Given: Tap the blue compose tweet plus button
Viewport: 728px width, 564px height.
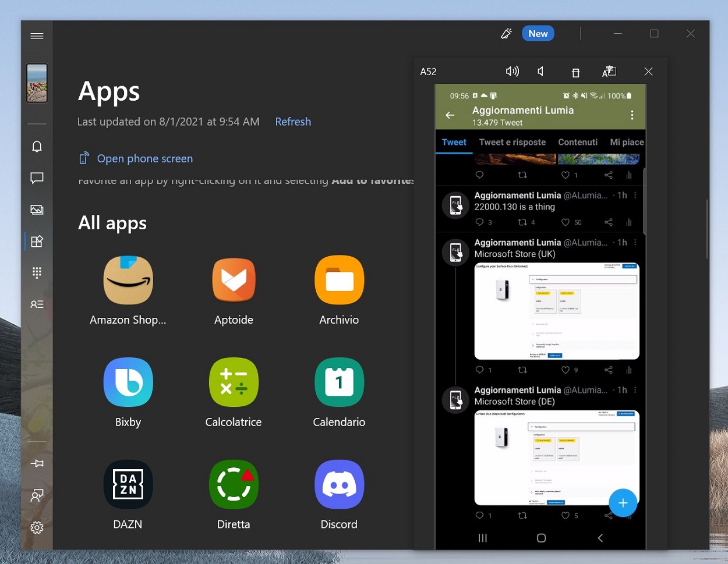Looking at the screenshot, I should pyautogui.click(x=623, y=503).
